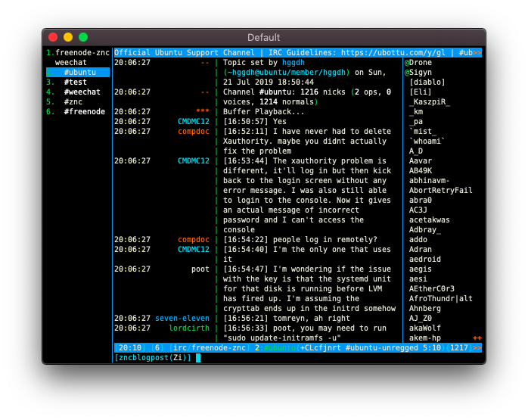Click the orange ++ nicklist overflow marker
Image resolution: width=528 pixels, height=420 pixels.
(x=477, y=338)
